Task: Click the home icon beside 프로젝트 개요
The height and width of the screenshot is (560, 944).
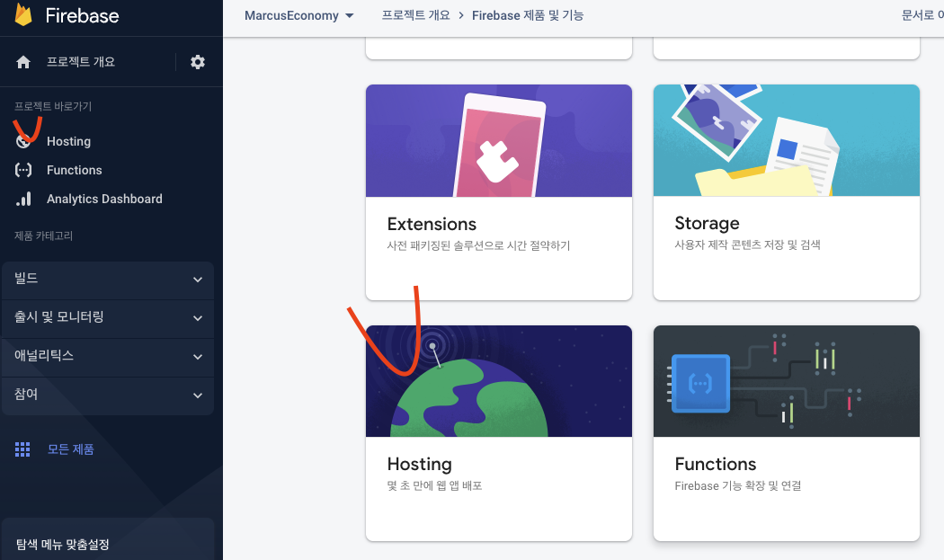Action: [23, 62]
